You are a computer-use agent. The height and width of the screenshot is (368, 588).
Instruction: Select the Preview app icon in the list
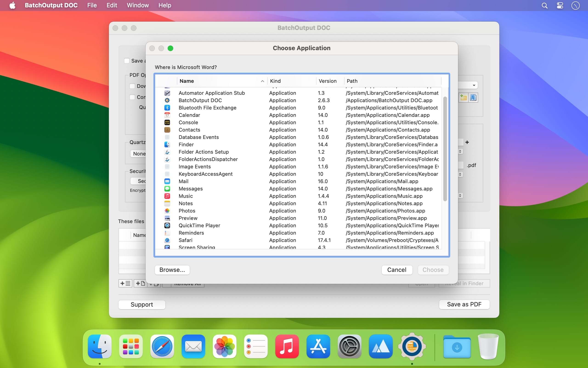tap(167, 218)
